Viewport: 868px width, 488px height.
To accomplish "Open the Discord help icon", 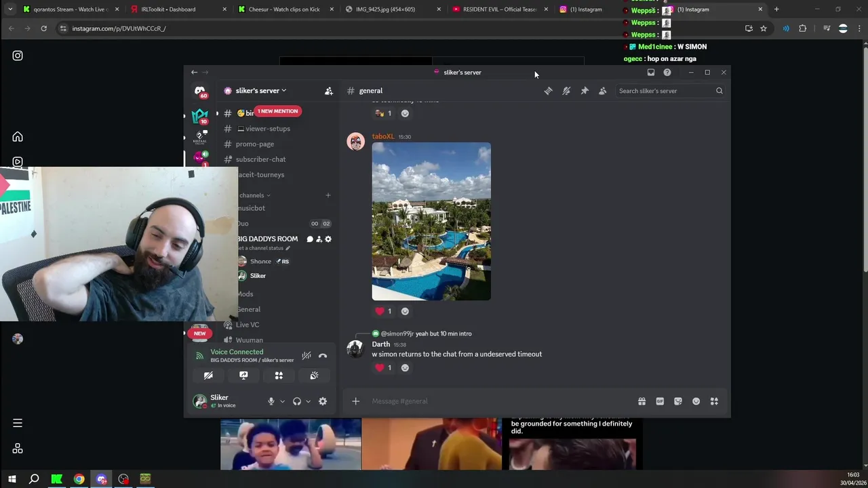I will pyautogui.click(x=667, y=73).
